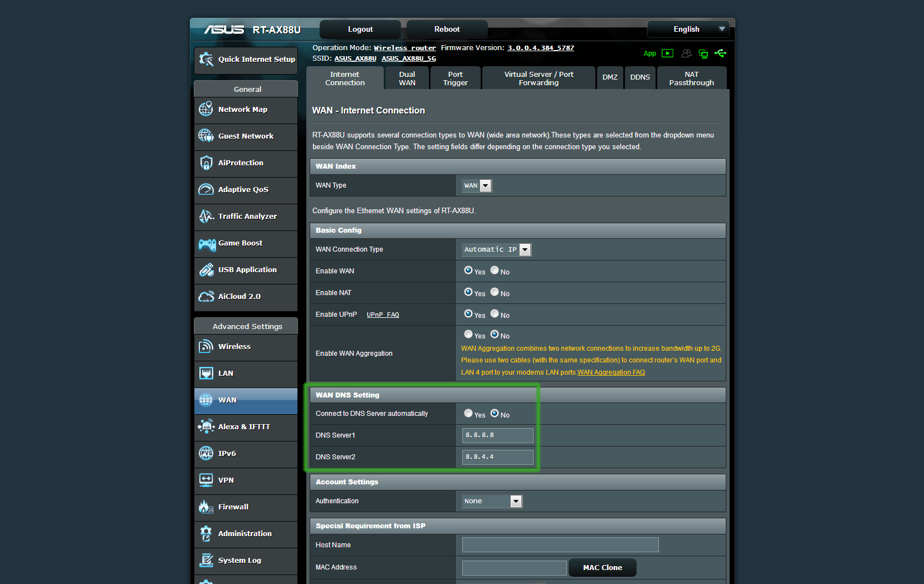
Task: Set Enable WAN to No
Action: point(495,270)
